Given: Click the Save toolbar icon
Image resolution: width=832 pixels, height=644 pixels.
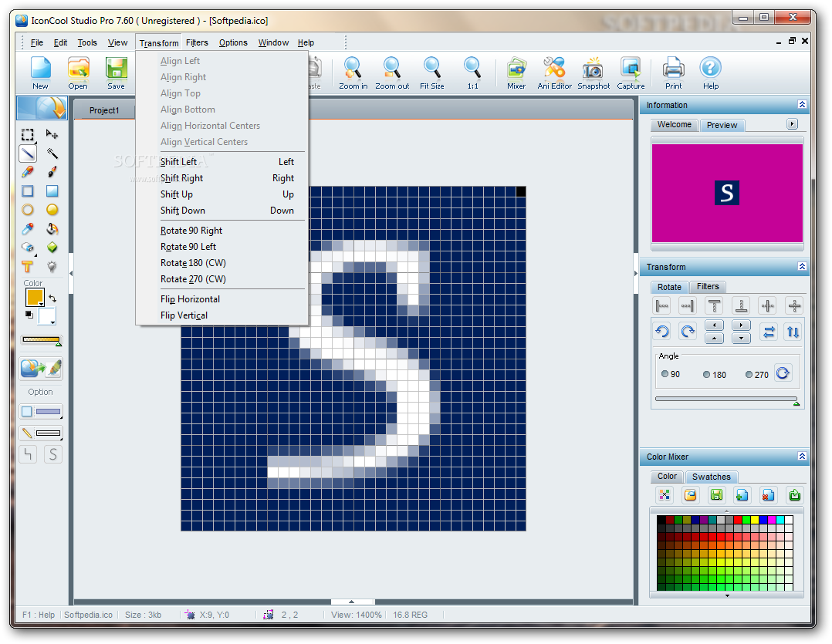Looking at the screenshot, I should point(117,72).
